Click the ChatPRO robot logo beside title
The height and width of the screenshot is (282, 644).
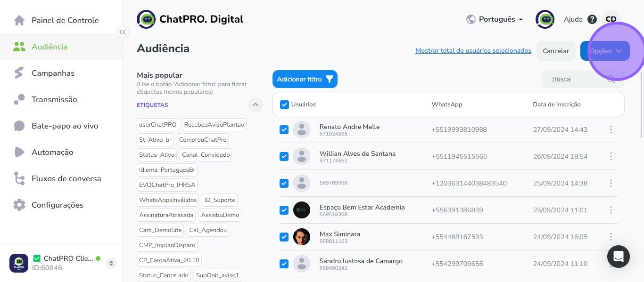[x=146, y=19]
